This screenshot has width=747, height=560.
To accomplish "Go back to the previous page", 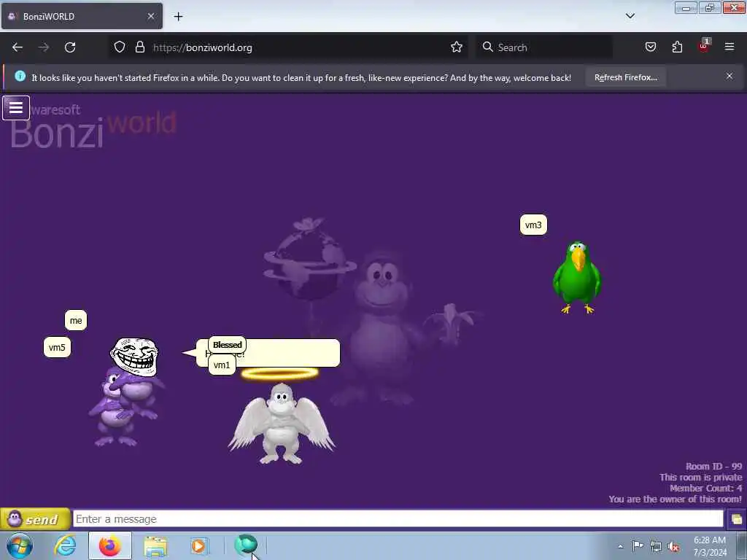I will coord(18,47).
